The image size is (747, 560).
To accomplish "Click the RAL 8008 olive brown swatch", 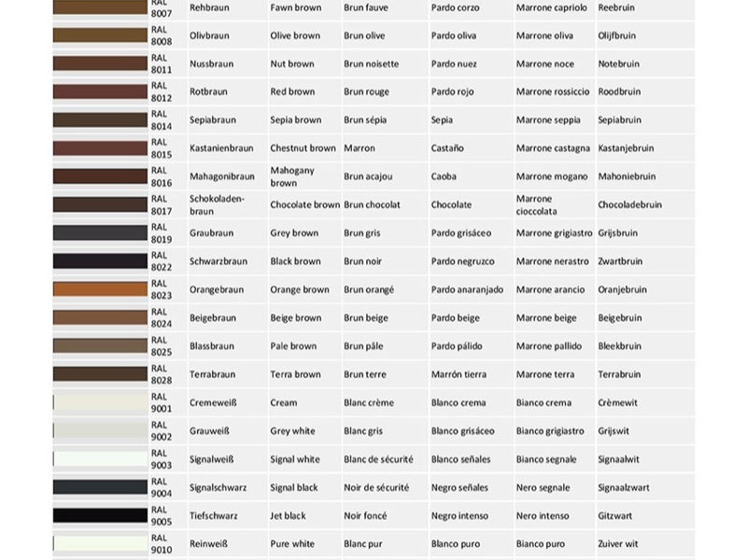I will [x=100, y=35].
